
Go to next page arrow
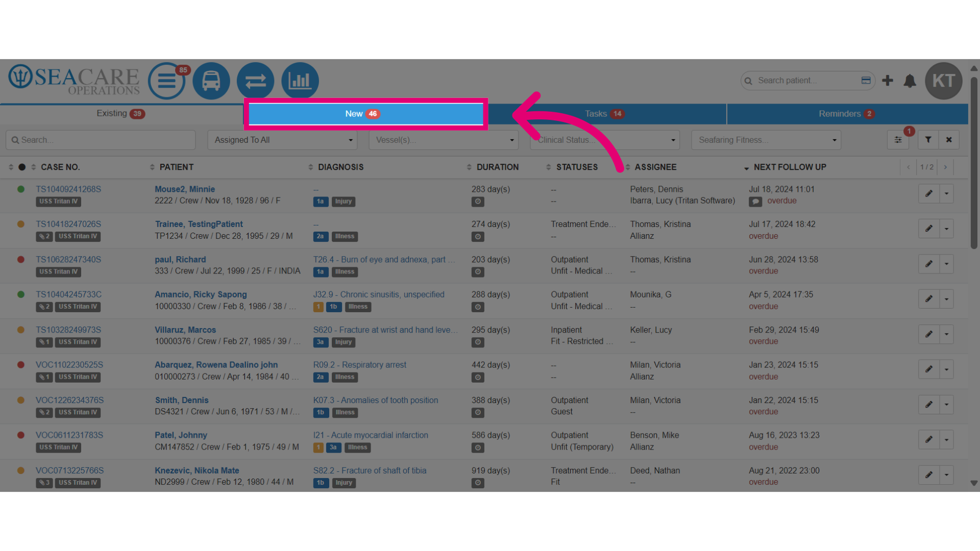click(945, 167)
